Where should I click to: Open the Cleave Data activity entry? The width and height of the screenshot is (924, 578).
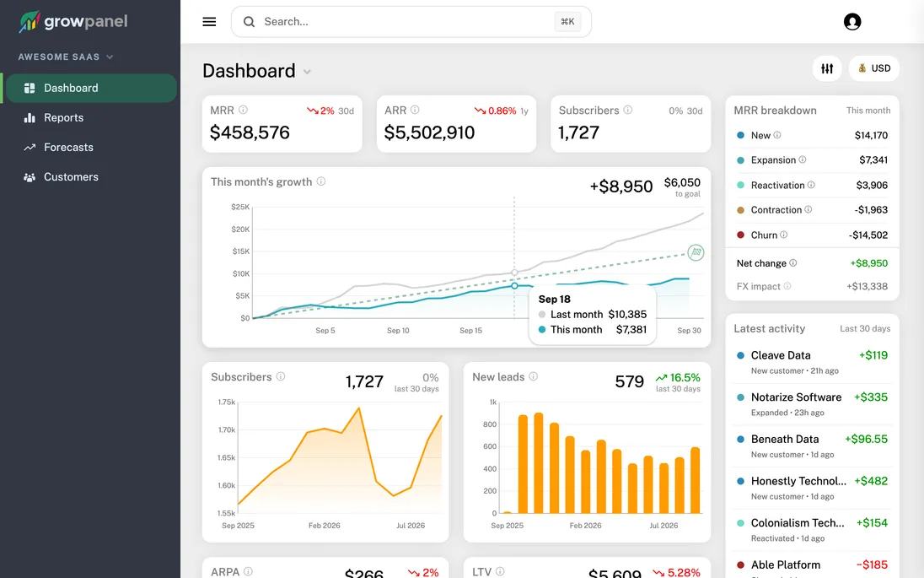812,362
